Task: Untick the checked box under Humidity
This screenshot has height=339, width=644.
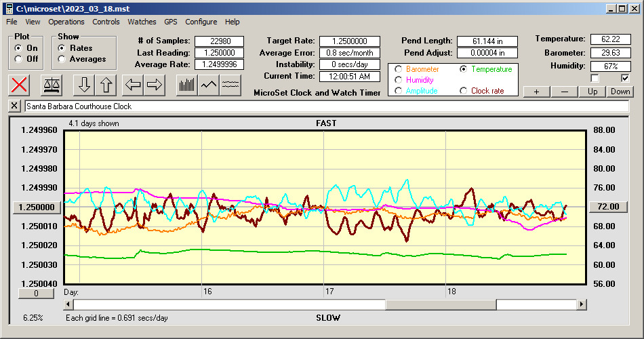Action: (x=625, y=78)
